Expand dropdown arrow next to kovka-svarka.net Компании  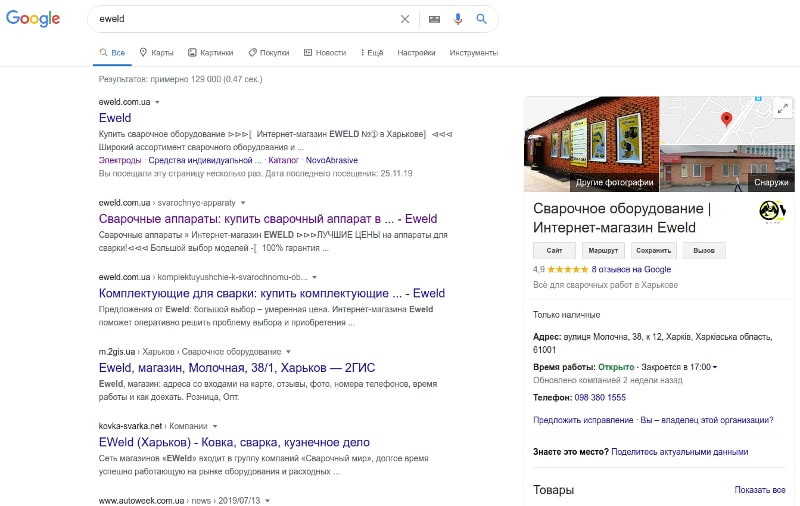coord(215,426)
